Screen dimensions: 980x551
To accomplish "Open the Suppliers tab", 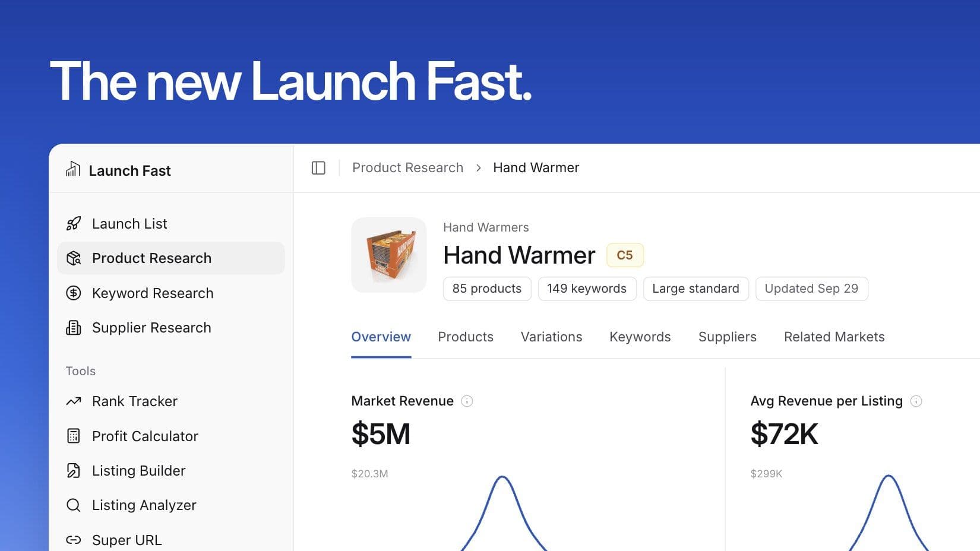I will coord(727,337).
